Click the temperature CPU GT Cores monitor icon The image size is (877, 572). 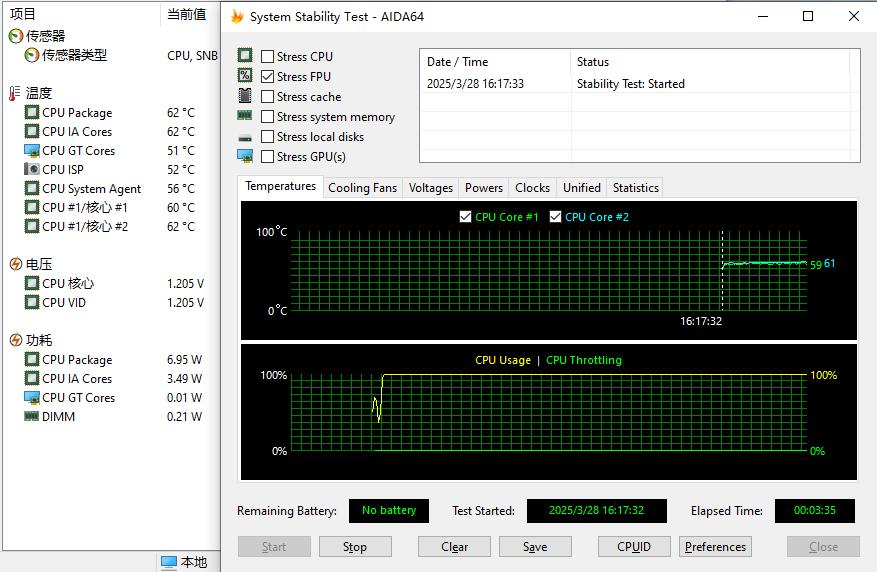coord(32,150)
